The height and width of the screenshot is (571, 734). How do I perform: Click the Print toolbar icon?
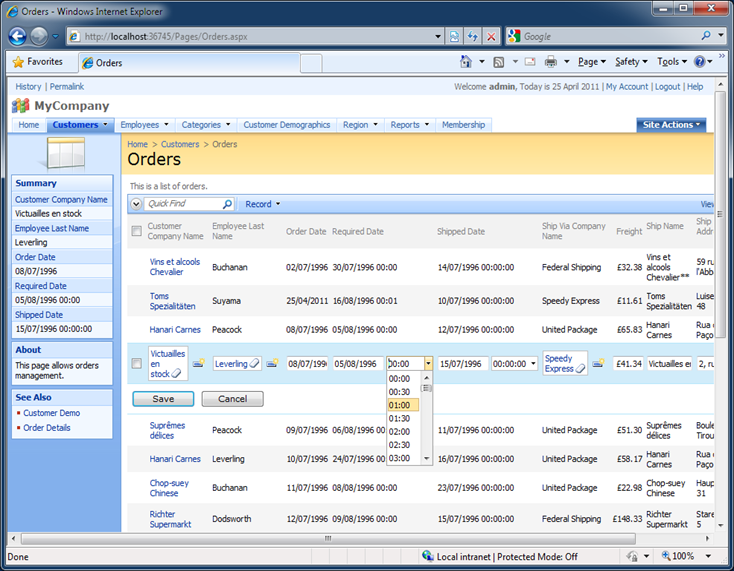coord(550,62)
